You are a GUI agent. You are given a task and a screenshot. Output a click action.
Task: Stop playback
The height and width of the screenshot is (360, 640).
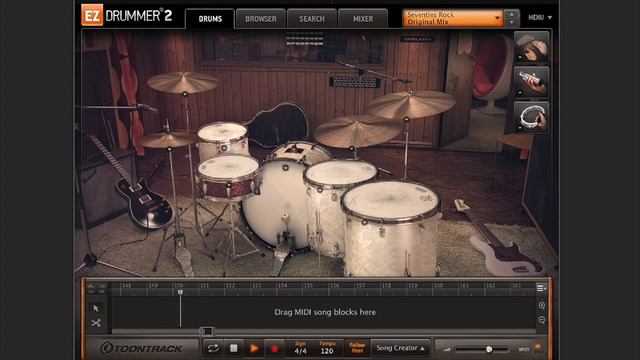click(x=233, y=348)
